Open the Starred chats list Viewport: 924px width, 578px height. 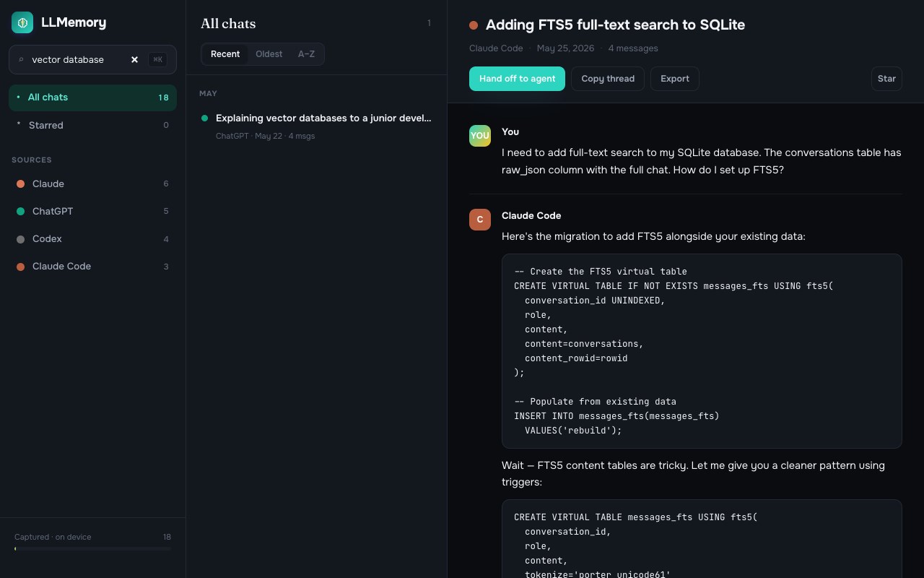coord(92,125)
